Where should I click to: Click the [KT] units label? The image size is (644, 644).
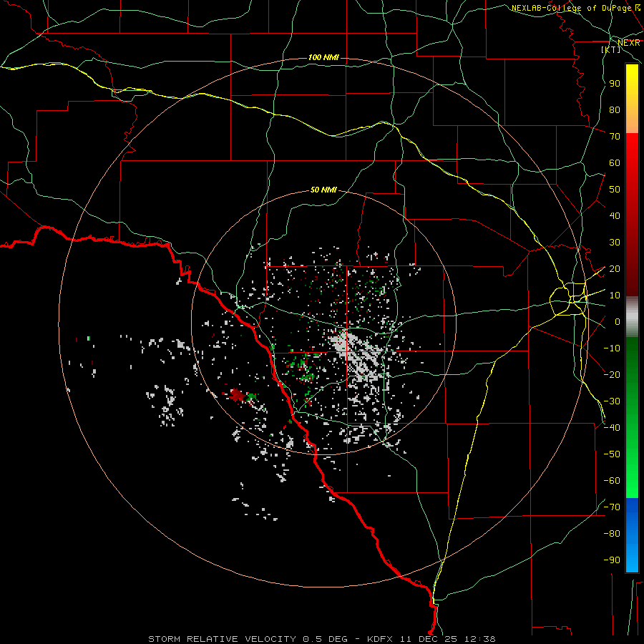pyautogui.click(x=611, y=49)
